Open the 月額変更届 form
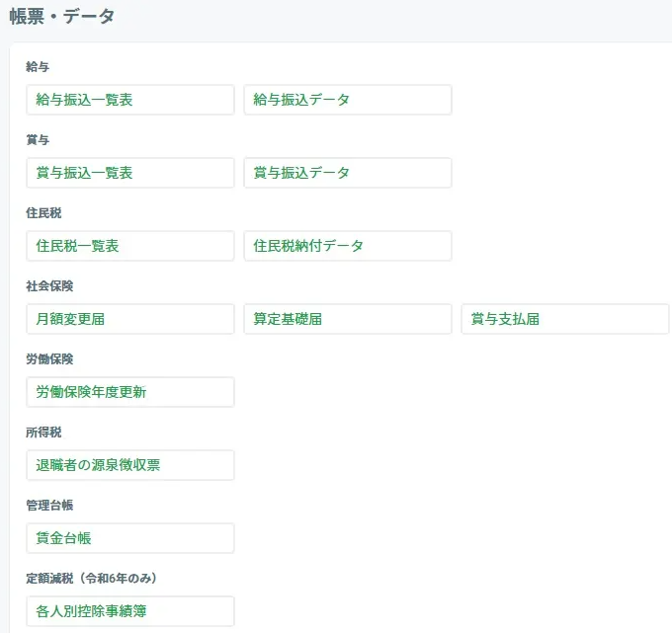 129,319
